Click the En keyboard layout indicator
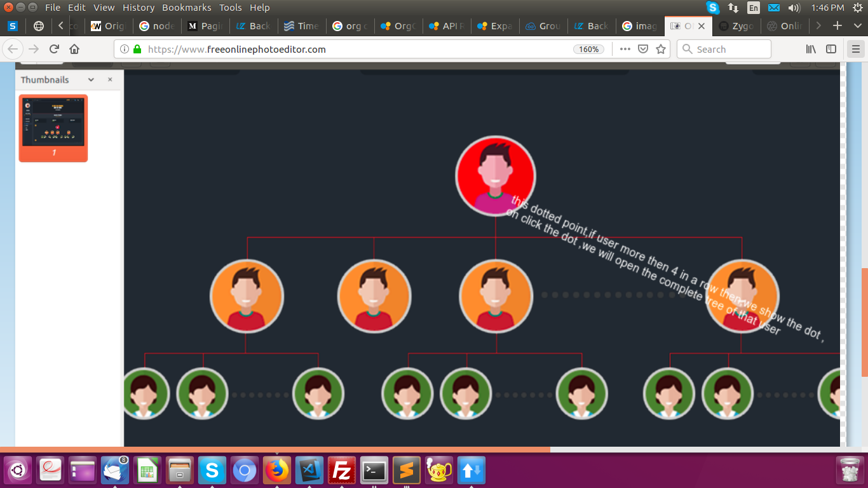 point(752,8)
